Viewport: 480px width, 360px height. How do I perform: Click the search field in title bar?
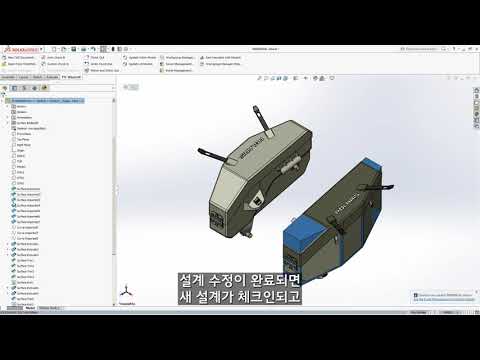(x=421, y=49)
